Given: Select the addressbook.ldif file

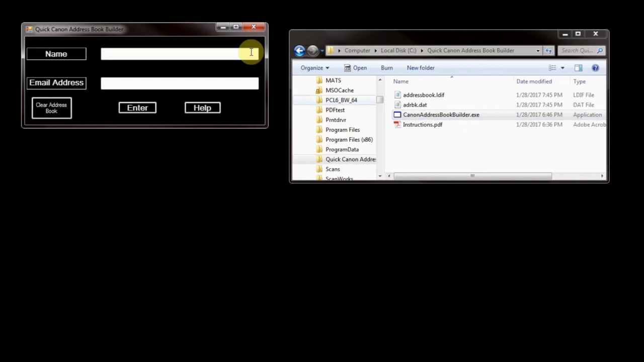Looking at the screenshot, I should (x=423, y=95).
